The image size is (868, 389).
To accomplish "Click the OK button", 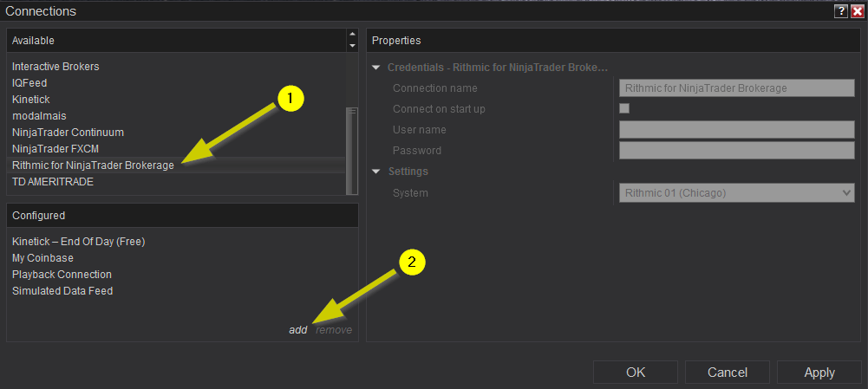I will pyautogui.click(x=636, y=373).
